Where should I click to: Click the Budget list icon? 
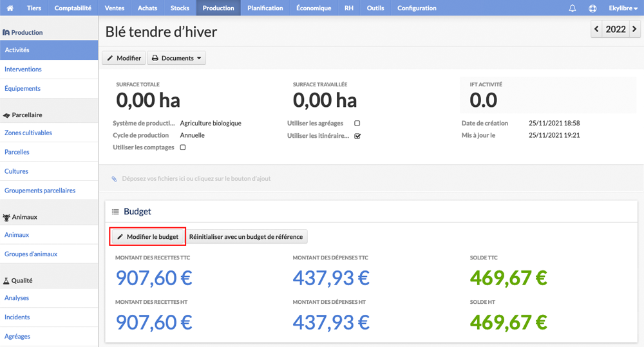[x=115, y=212]
